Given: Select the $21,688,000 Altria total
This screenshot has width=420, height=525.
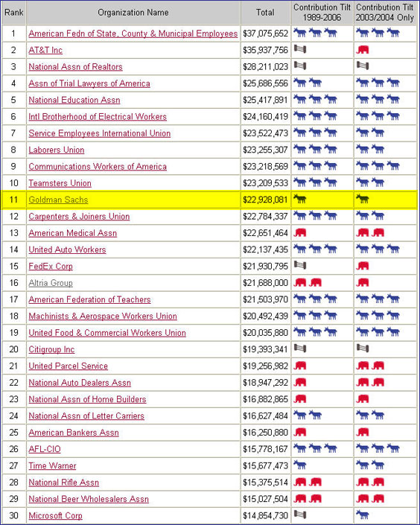Looking at the screenshot, I should [x=266, y=283].
